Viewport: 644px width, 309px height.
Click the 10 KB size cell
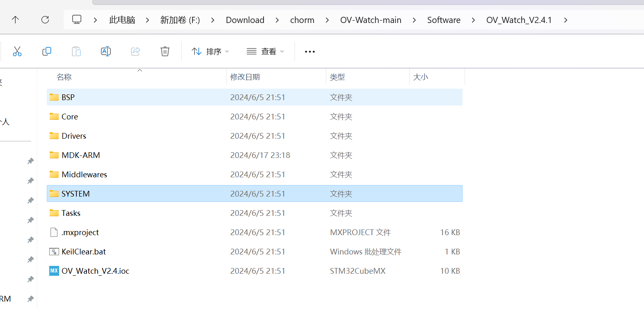tap(450, 271)
